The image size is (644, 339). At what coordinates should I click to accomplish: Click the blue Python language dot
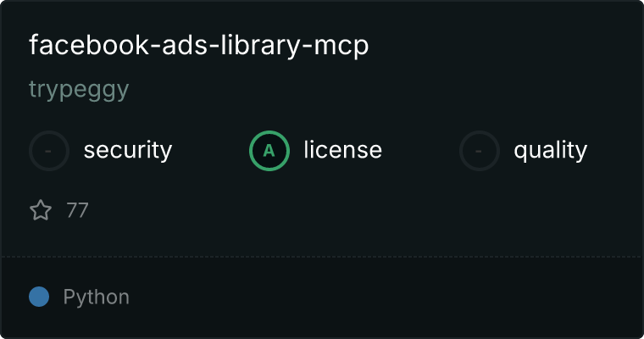[39, 297]
